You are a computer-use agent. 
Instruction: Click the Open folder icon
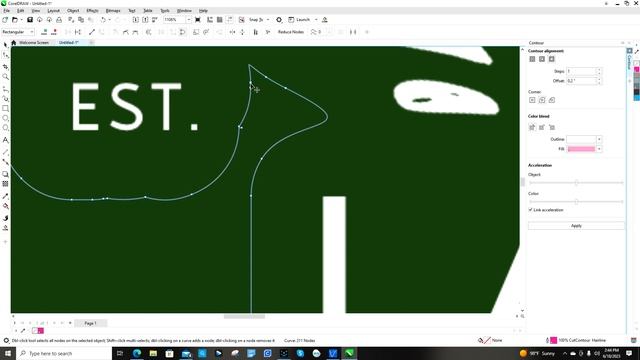pos(15,20)
